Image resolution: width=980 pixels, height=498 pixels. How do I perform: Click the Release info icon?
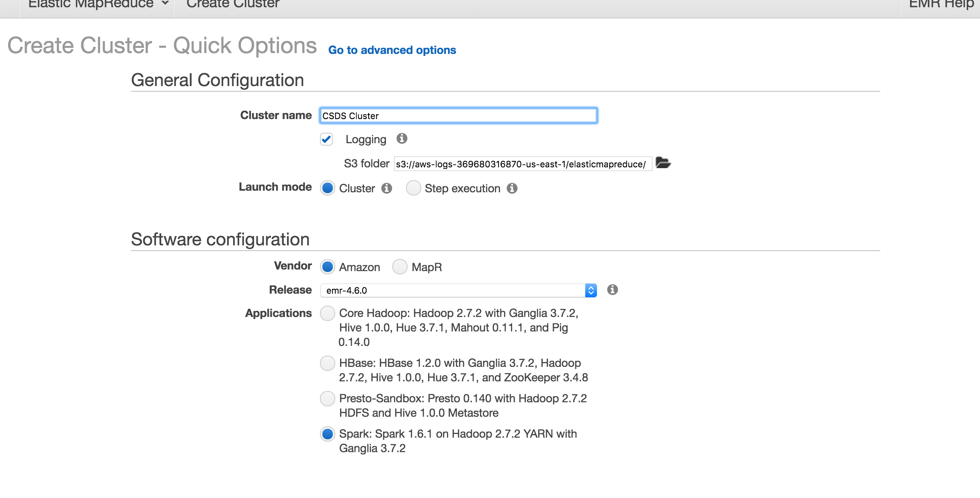612,290
